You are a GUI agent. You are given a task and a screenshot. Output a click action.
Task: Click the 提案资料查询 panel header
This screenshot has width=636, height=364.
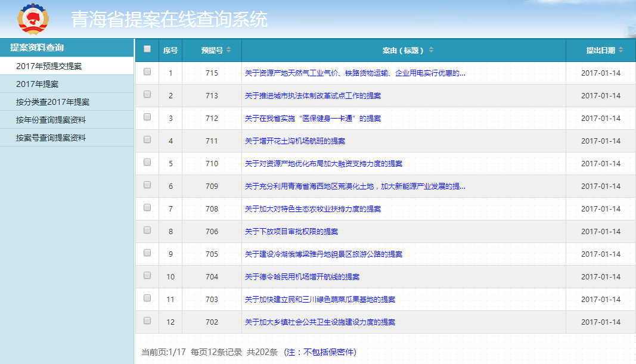pyautogui.click(x=37, y=48)
